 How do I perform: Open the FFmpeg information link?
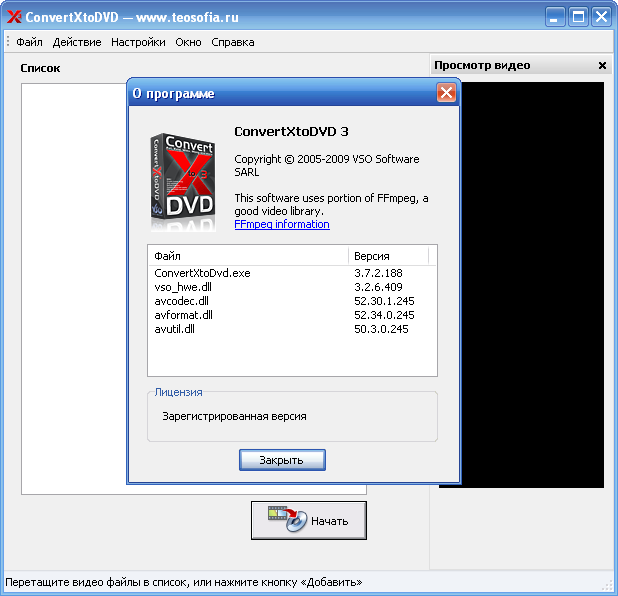(282, 224)
